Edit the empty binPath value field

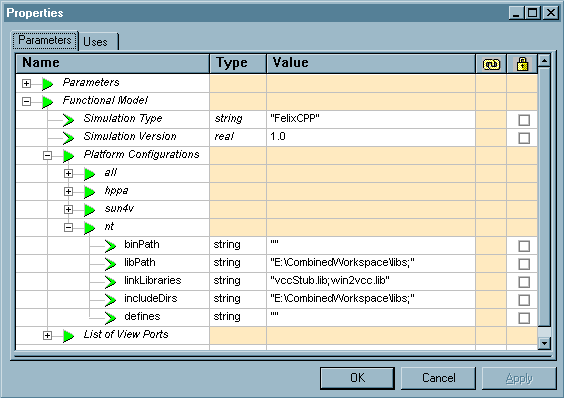tap(371, 245)
